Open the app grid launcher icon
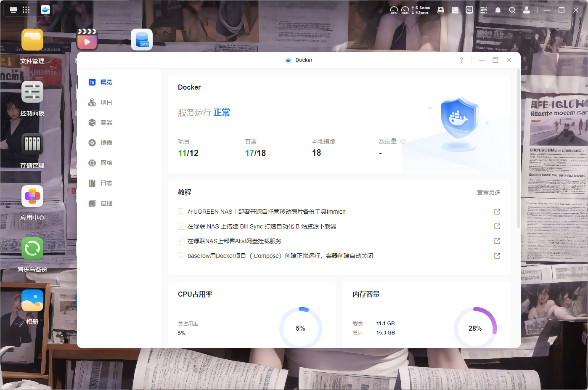 26,10
